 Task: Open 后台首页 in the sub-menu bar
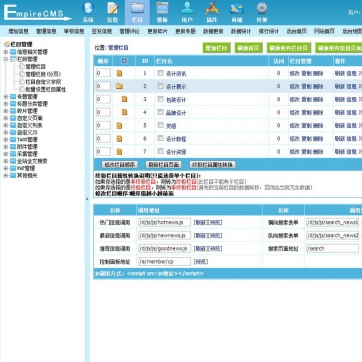coord(296,31)
